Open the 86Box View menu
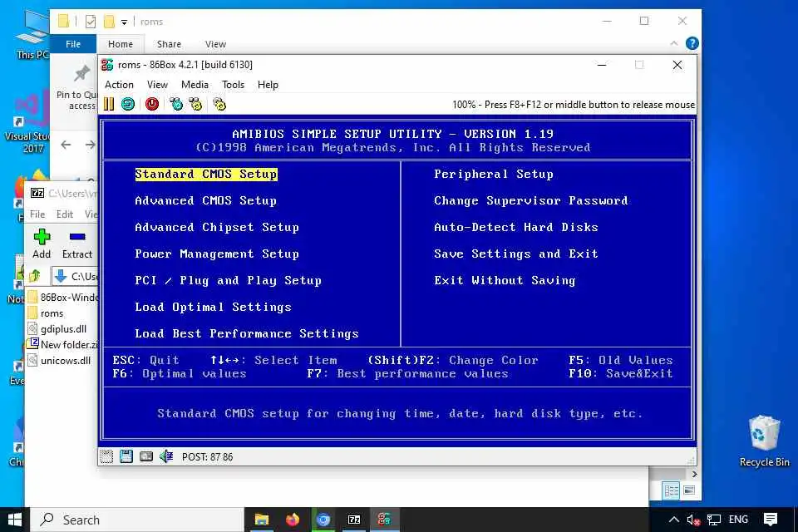The width and height of the screenshot is (798, 532). [x=157, y=85]
